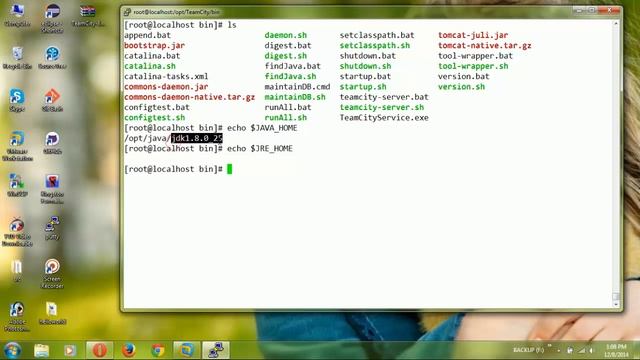
Task: Open the Screen Recorder desktop shortcut
Action: point(52,273)
